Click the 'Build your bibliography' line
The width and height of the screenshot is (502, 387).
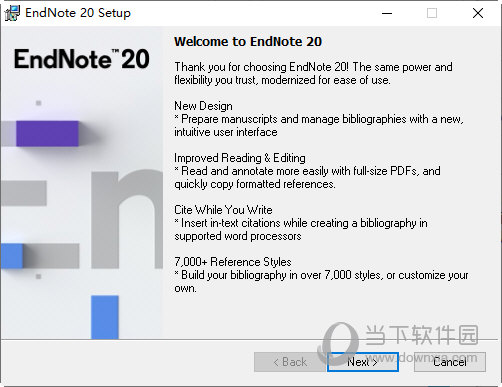click(x=321, y=275)
